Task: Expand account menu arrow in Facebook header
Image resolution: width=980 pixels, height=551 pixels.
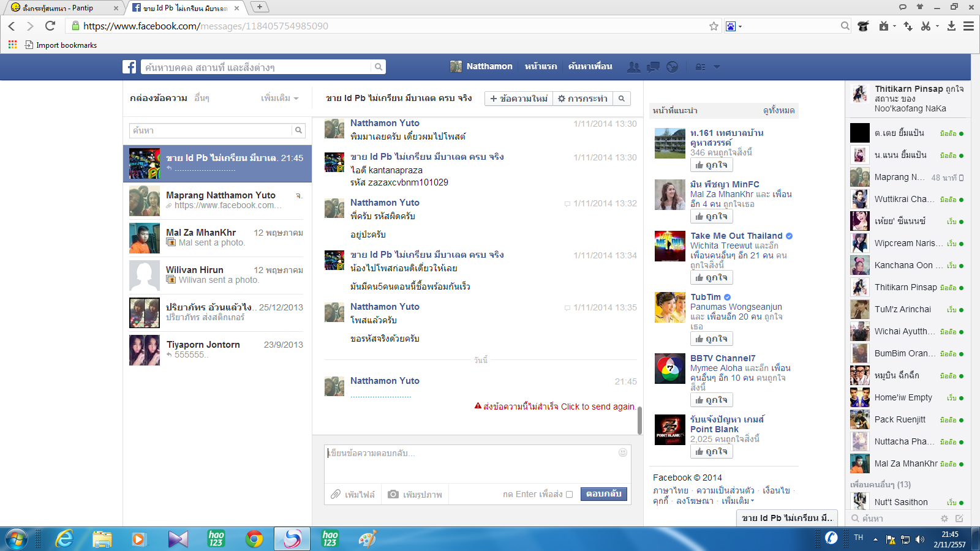Action: click(717, 67)
